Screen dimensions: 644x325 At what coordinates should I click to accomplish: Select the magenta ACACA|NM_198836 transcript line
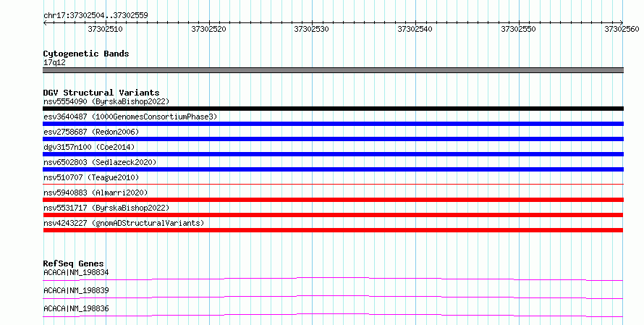click(333, 315)
